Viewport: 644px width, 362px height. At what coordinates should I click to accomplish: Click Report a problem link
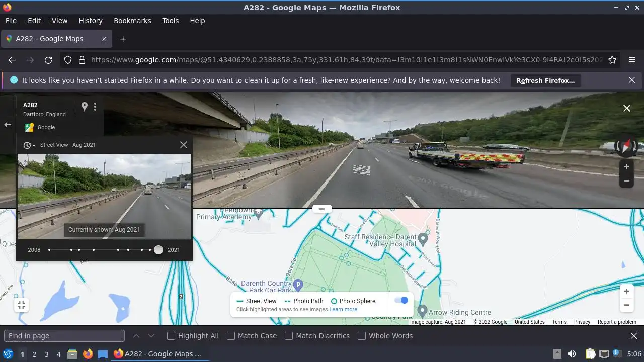(x=617, y=322)
